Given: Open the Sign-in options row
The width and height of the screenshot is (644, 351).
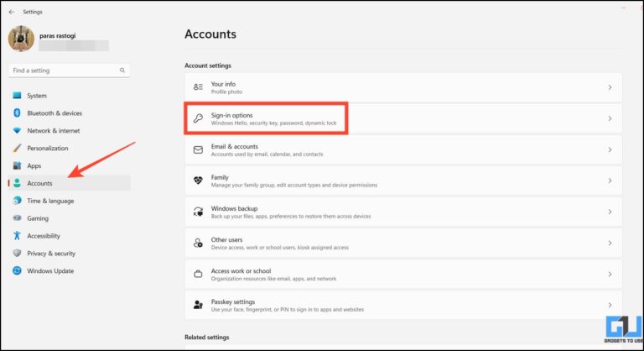Looking at the screenshot, I should pos(266,118).
